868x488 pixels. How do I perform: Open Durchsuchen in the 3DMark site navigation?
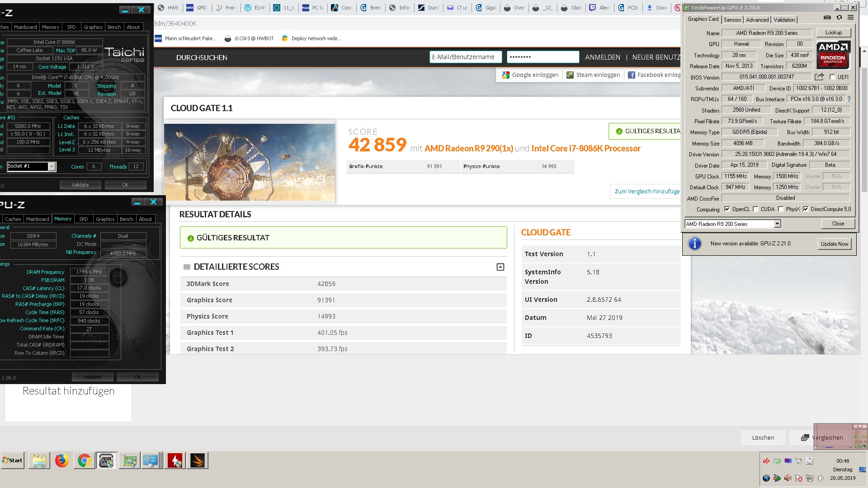[x=202, y=57]
